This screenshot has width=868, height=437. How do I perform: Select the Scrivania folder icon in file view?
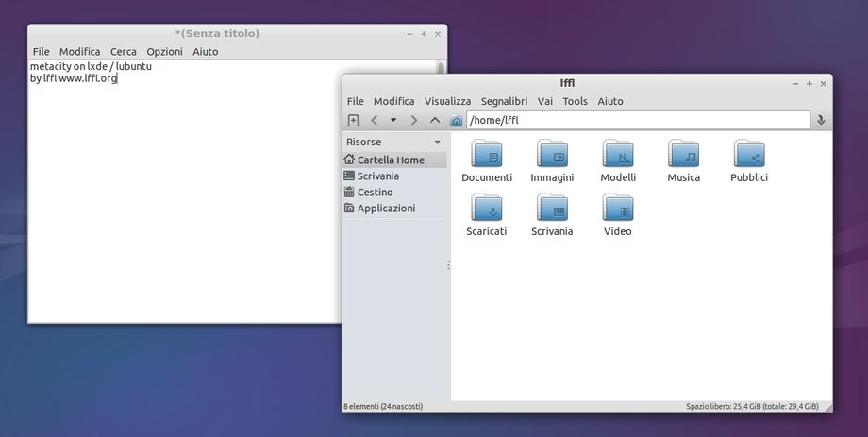click(552, 208)
